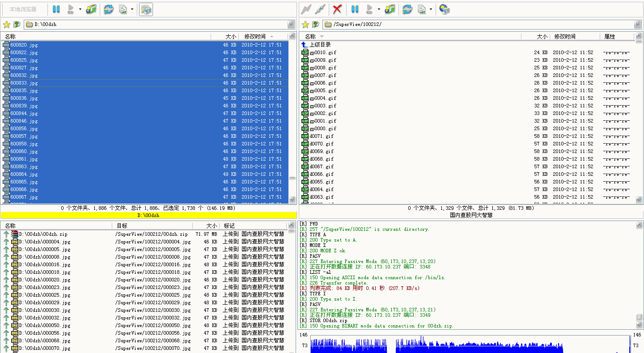The height and width of the screenshot is (353, 644).
Task: Sort remote files by the 名称 column header
Action: (x=313, y=36)
